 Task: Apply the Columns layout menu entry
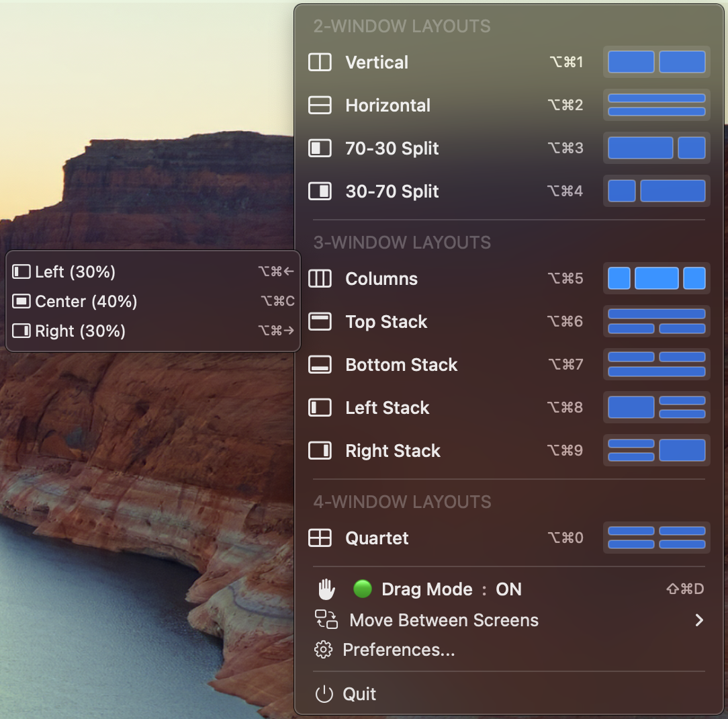coord(509,279)
